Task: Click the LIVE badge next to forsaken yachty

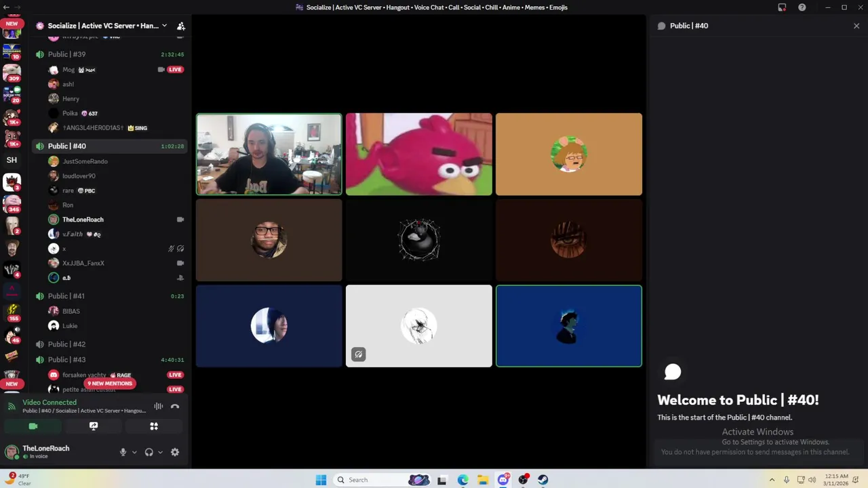Action: coord(176,375)
